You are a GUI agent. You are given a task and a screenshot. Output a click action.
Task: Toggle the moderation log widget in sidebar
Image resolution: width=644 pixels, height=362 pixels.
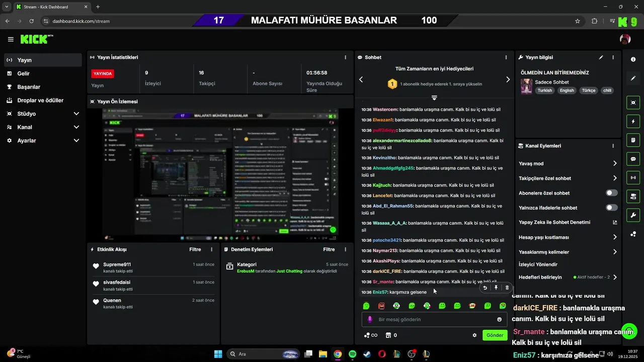pos(633,140)
